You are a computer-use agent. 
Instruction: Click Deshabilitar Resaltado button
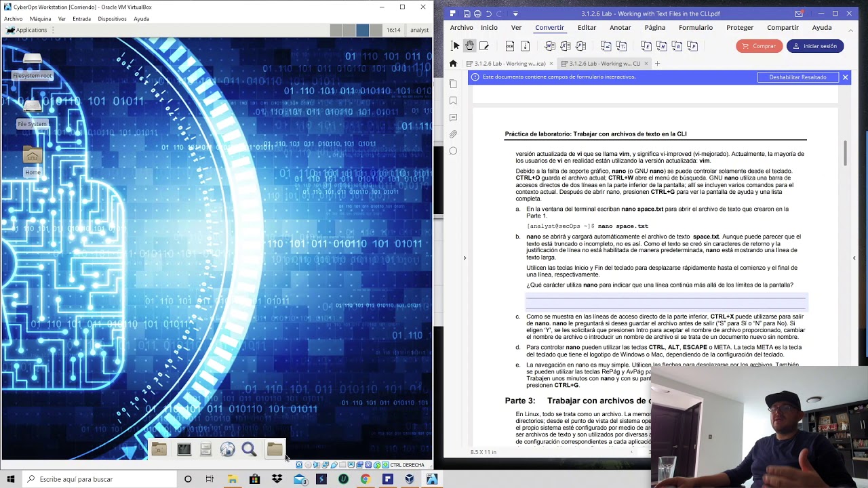click(797, 77)
